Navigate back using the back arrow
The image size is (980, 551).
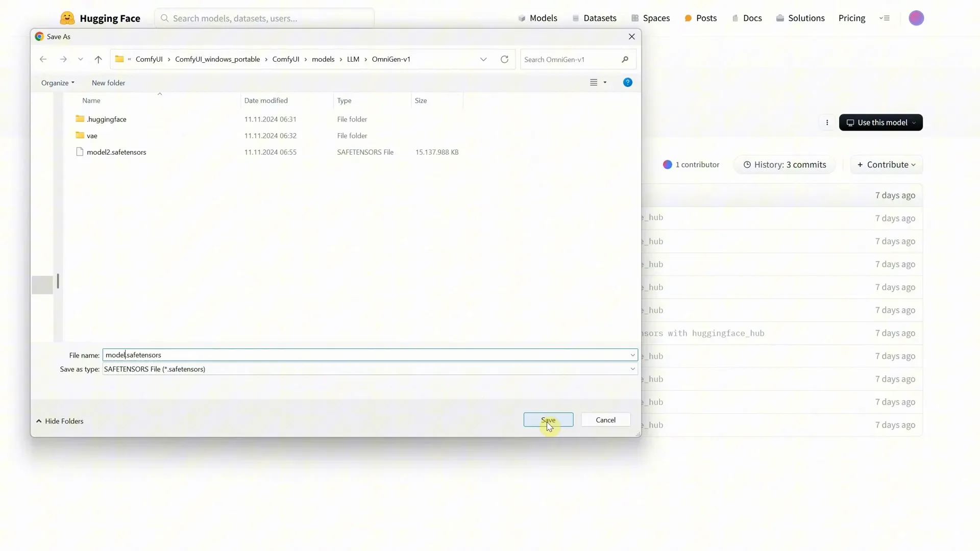pyautogui.click(x=43, y=59)
